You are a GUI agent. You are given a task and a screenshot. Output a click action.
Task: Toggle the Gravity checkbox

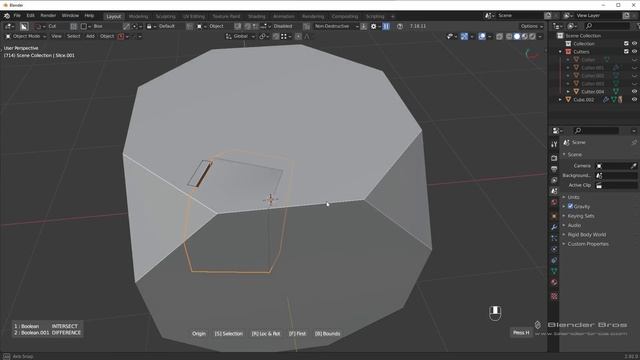(x=570, y=207)
